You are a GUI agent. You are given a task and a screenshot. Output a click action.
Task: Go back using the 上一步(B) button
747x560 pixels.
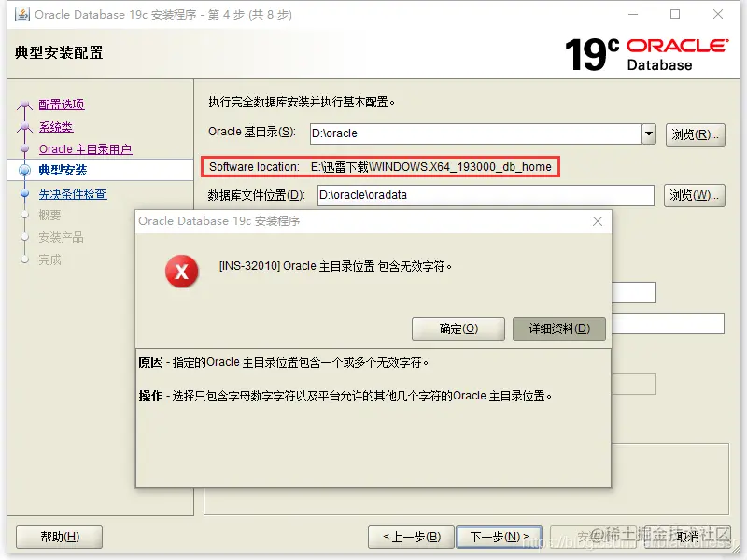click(x=414, y=537)
